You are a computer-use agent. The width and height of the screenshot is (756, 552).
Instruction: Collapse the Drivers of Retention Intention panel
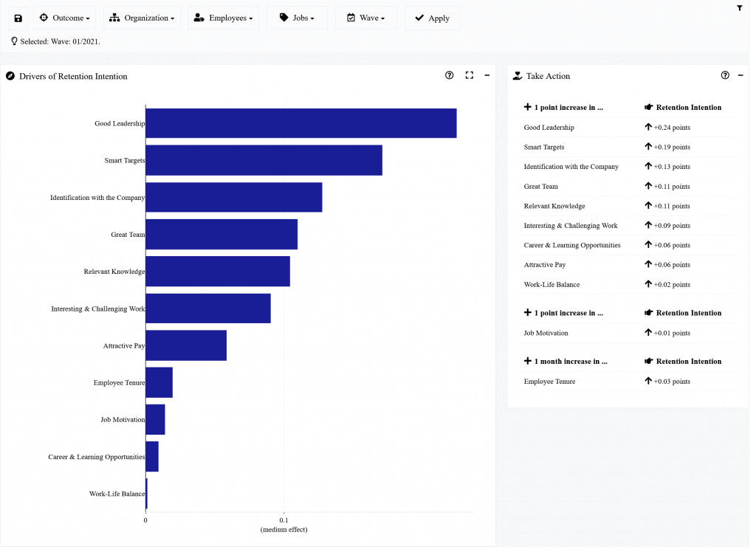(x=487, y=75)
